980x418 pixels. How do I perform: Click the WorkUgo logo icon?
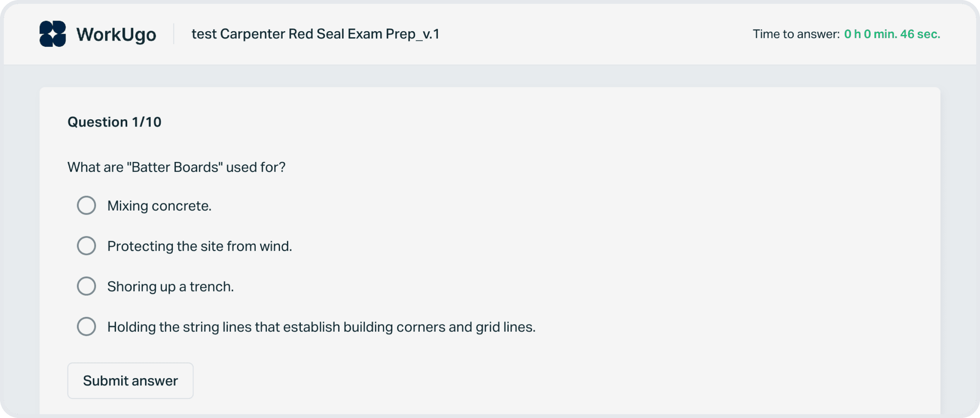point(52,34)
